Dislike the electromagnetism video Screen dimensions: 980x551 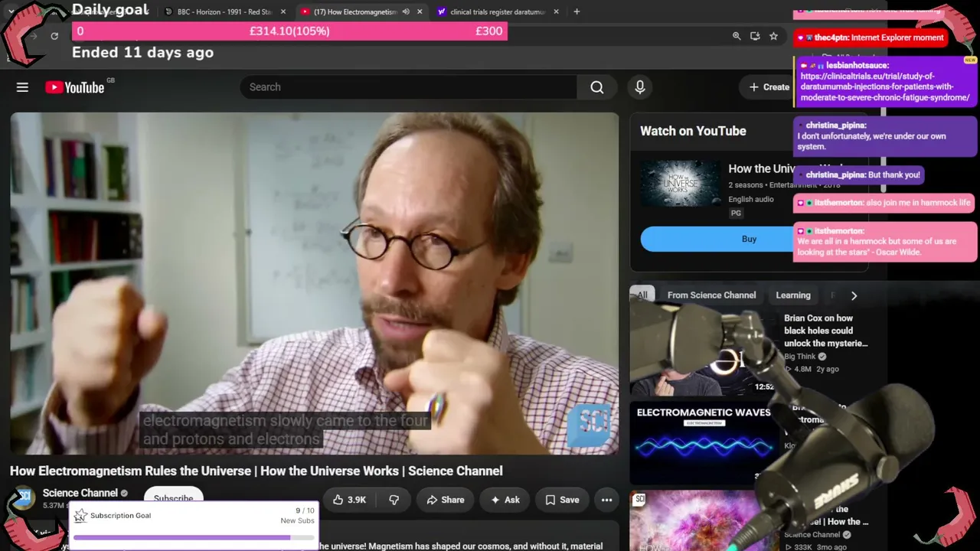coord(394,500)
